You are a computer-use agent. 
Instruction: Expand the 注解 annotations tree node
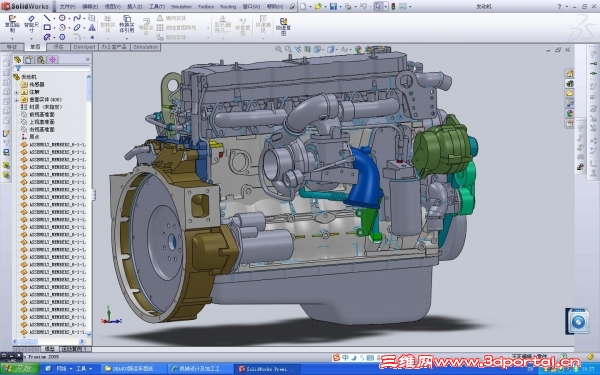(x=16, y=92)
